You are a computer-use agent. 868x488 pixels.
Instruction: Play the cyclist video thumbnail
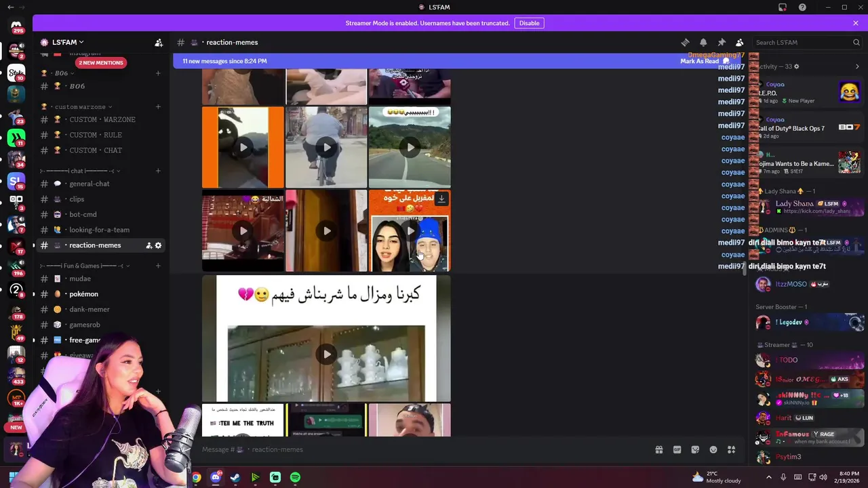click(326, 147)
